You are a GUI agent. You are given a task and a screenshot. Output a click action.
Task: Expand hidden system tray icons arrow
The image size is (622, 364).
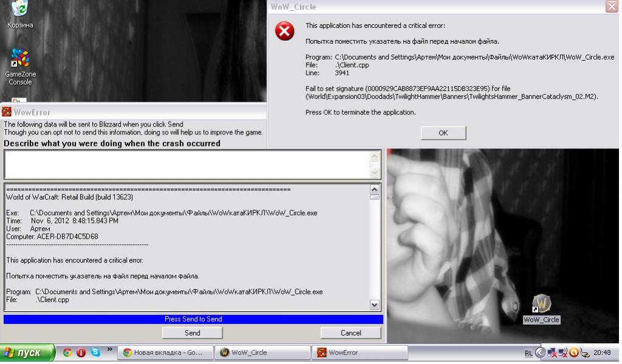pos(539,352)
